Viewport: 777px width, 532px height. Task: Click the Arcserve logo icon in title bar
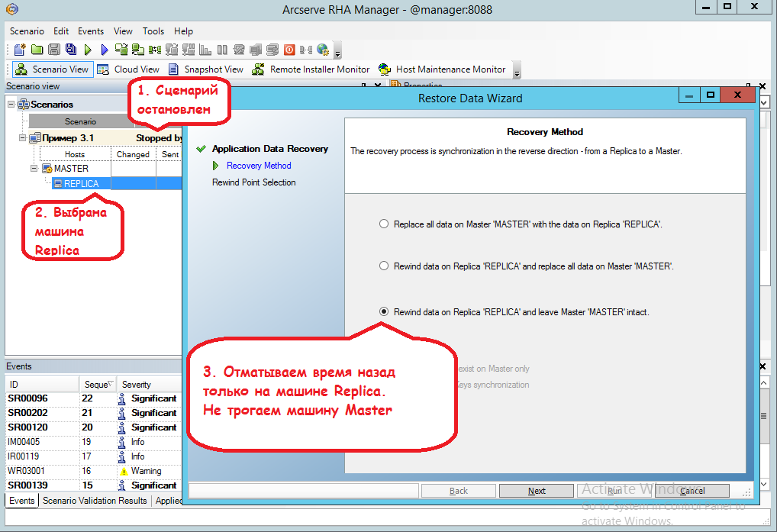coord(12,9)
